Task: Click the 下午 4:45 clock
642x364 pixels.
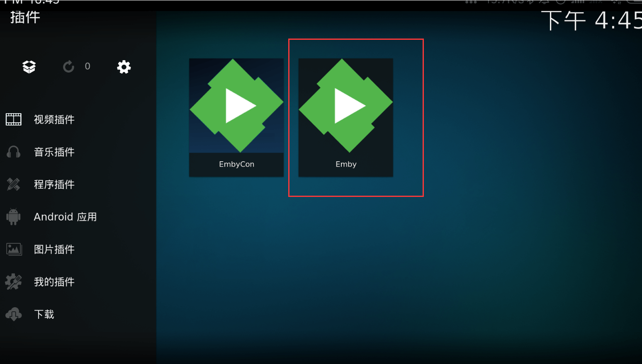Action: (591, 20)
